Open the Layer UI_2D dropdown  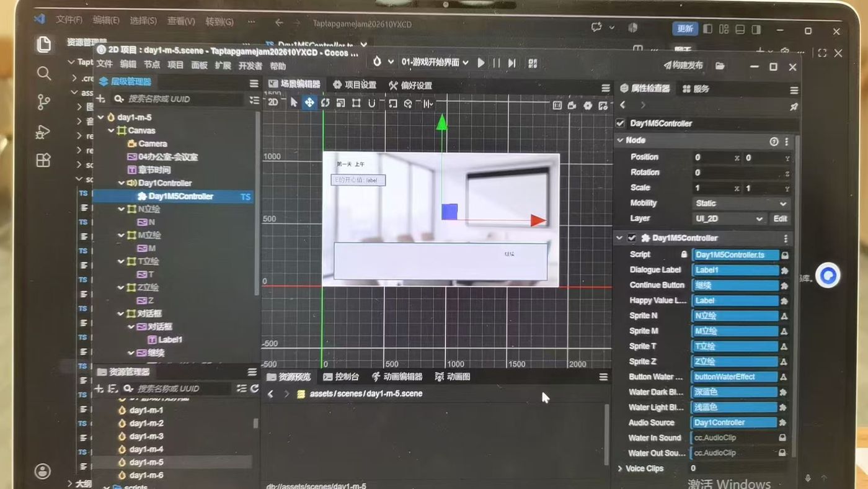point(728,218)
